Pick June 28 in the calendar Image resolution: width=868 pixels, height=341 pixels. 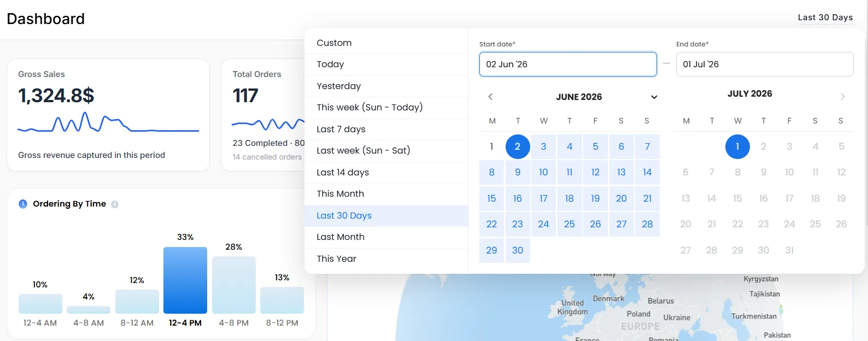(x=647, y=224)
